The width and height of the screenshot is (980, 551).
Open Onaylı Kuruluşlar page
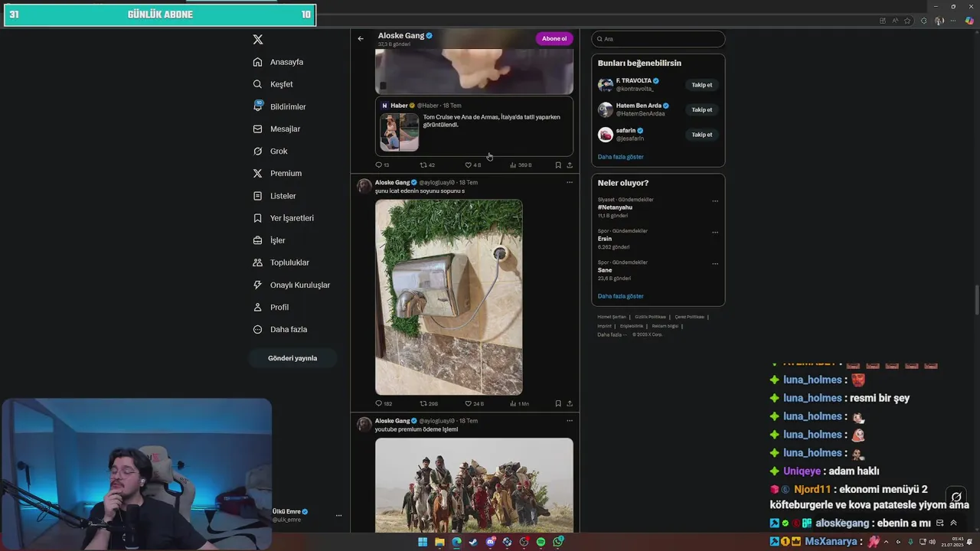click(292, 285)
